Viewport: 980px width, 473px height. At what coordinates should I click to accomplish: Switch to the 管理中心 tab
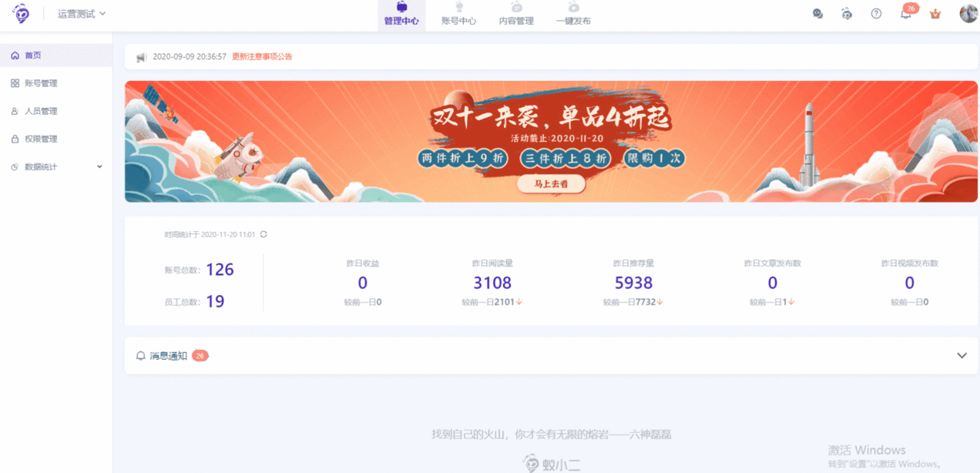click(x=401, y=14)
